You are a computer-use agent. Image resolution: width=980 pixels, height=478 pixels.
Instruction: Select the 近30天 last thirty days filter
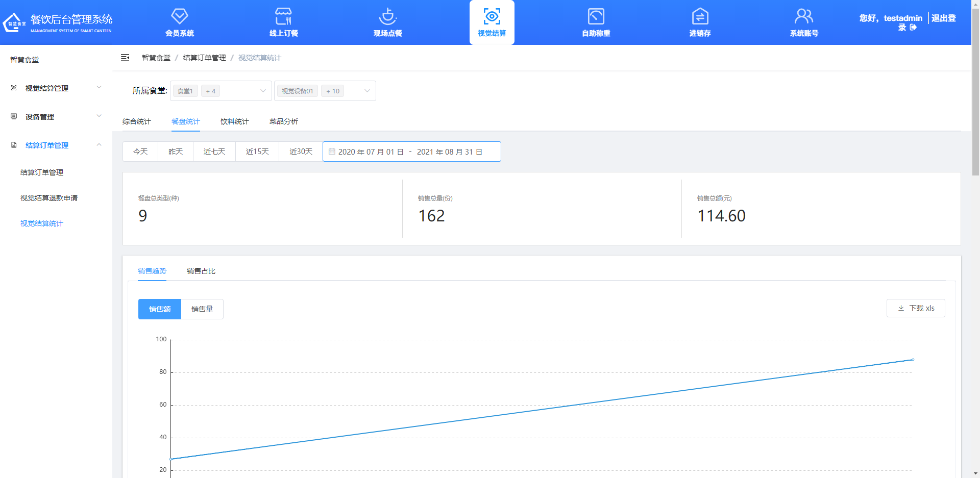coord(301,152)
